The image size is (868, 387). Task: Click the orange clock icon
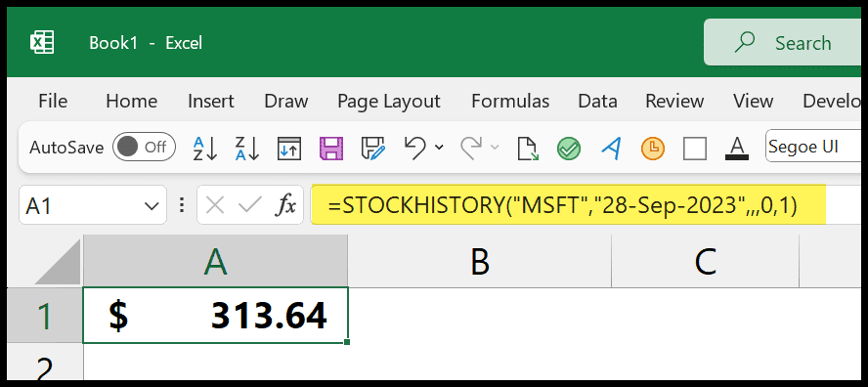click(653, 149)
